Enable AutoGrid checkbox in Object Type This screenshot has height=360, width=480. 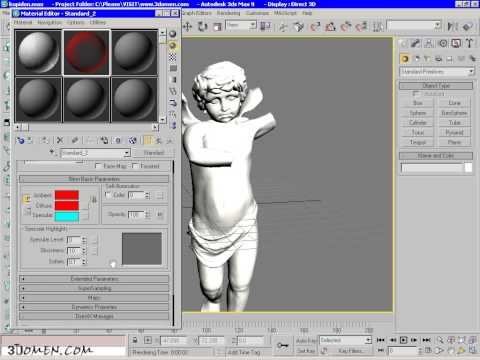[416, 94]
